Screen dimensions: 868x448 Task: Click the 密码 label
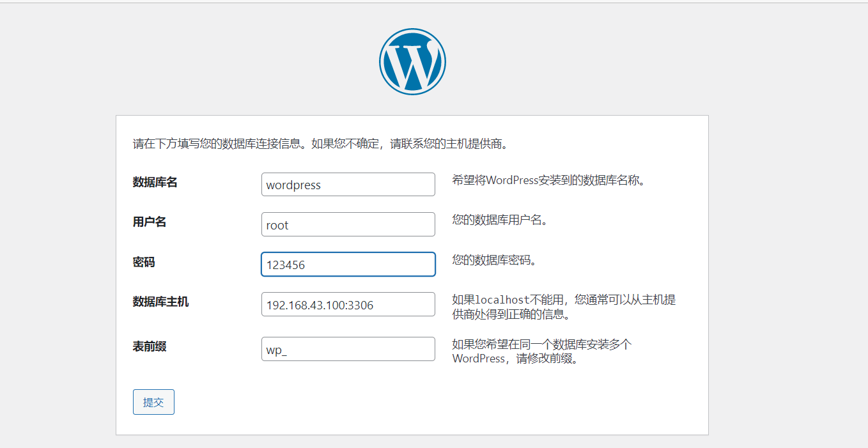144,262
